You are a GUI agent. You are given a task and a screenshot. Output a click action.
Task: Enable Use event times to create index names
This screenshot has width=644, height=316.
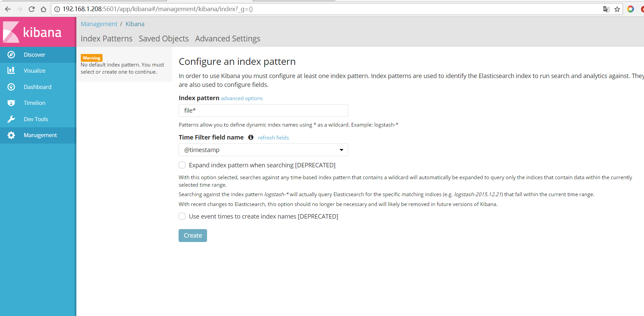pos(182,216)
